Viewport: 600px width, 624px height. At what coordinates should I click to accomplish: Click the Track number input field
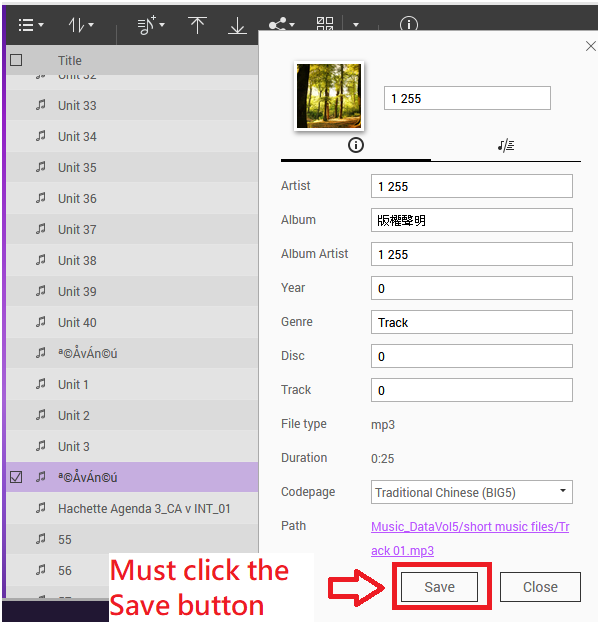pos(471,390)
